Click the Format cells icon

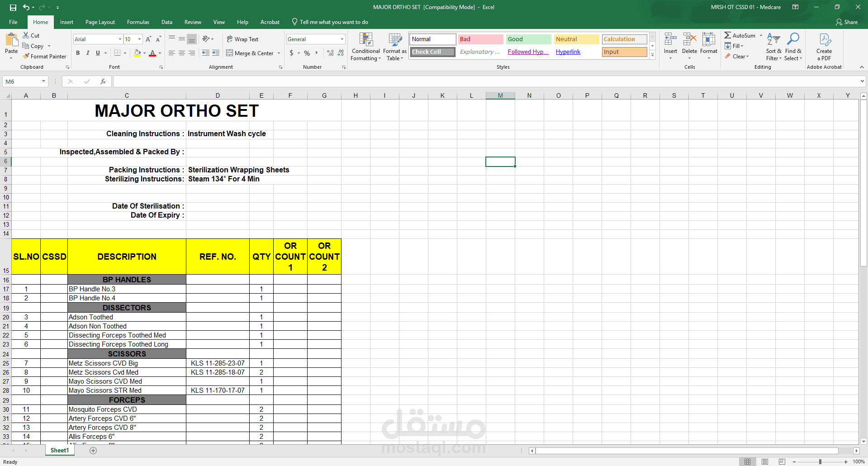pyautogui.click(x=709, y=39)
